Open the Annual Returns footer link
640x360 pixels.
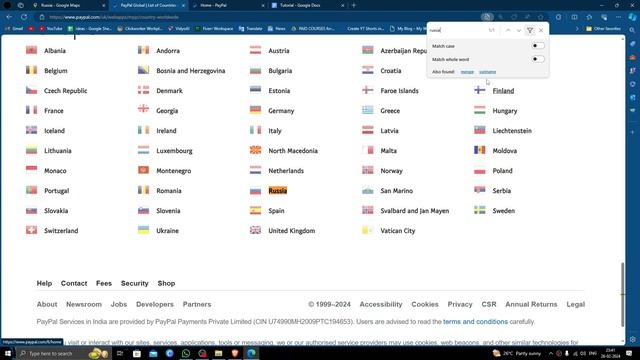pos(531,304)
